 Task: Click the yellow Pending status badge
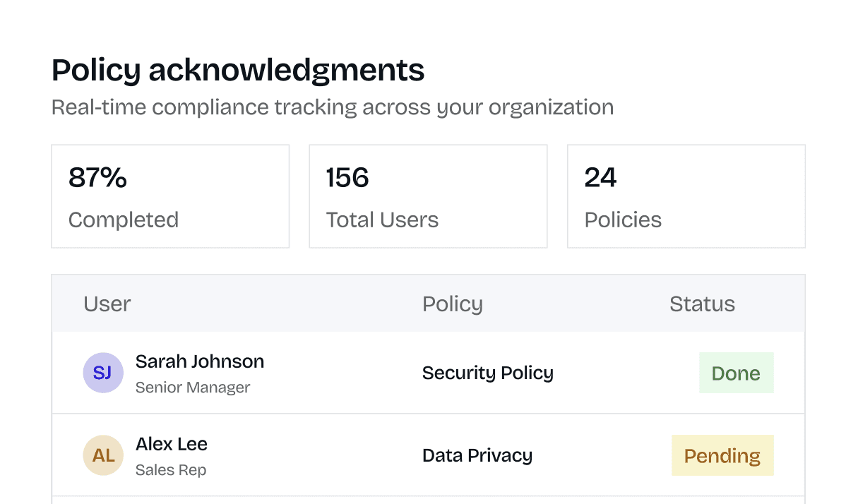pyautogui.click(x=722, y=455)
